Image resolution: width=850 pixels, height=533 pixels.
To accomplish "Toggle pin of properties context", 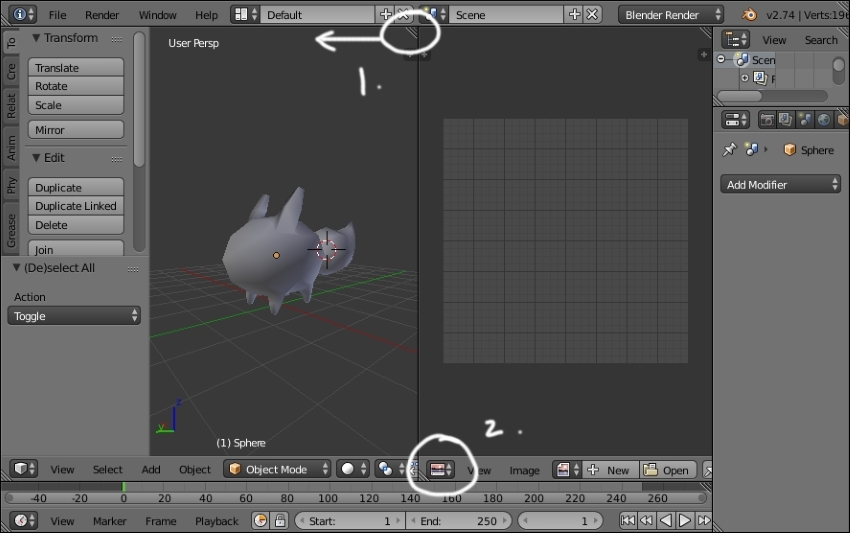I will (x=730, y=150).
